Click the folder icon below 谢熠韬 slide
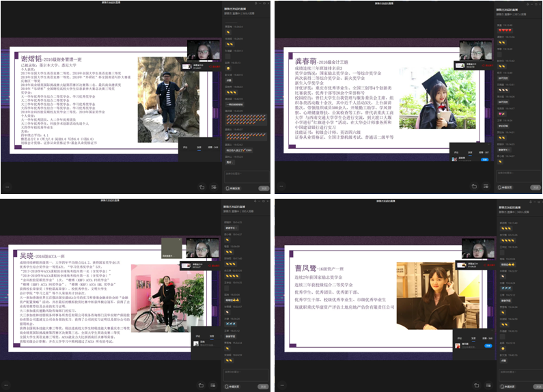This screenshot has width=543, height=392. 202,186
